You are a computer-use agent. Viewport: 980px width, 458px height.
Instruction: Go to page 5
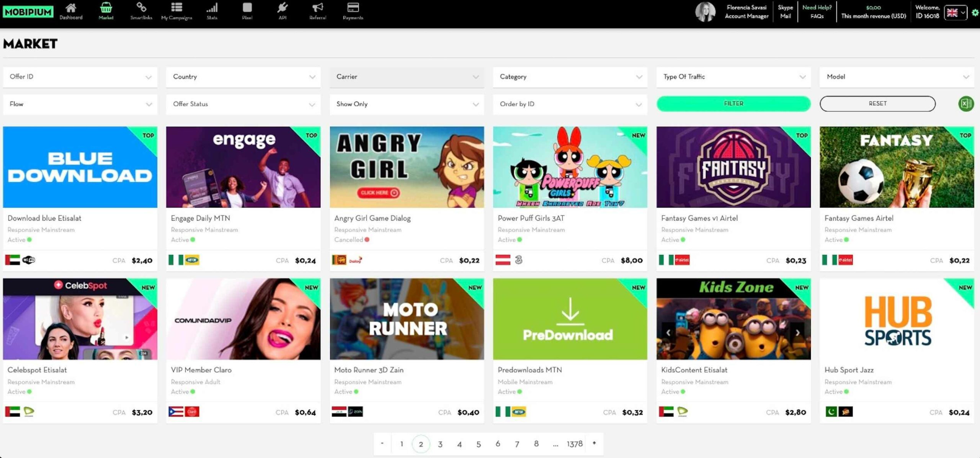pos(479,444)
